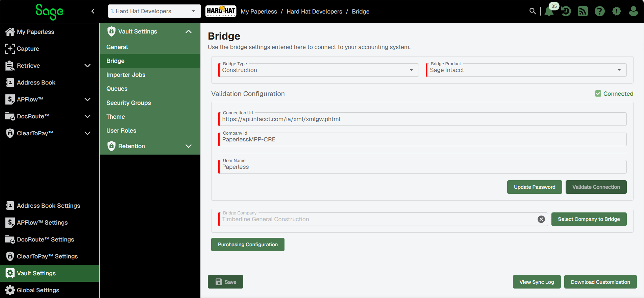This screenshot has height=298, width=644.
Task: Collapse the Vault Settings section
Action: click(x=189, y=31)
